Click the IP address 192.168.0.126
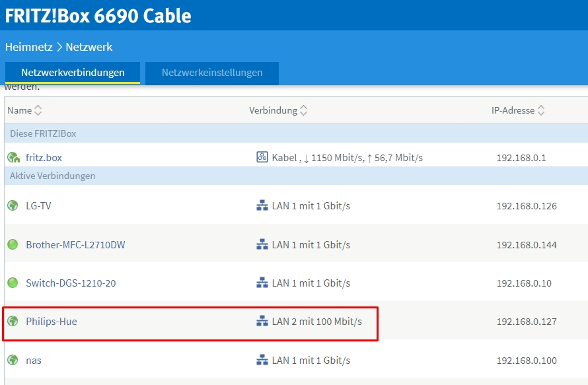This screenshot has width=588, height=385. [x=527, y=206]
